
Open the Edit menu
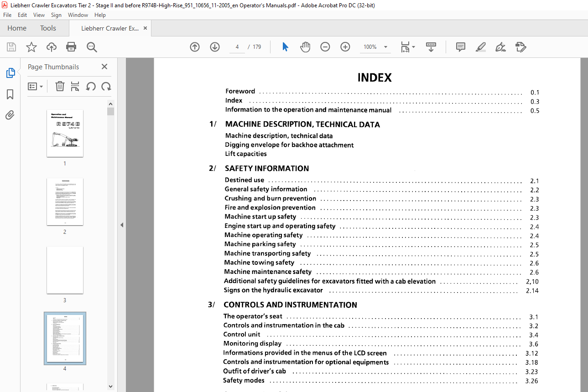(22, 15)
